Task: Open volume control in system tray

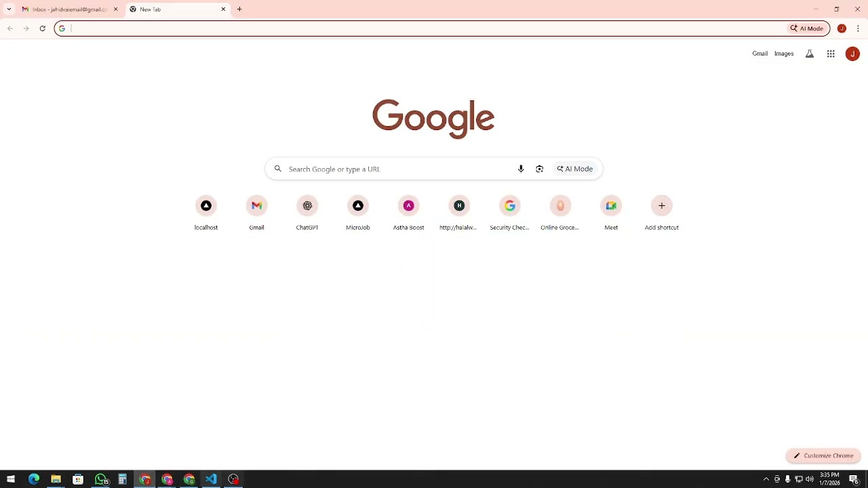Action: pos(810,479)
